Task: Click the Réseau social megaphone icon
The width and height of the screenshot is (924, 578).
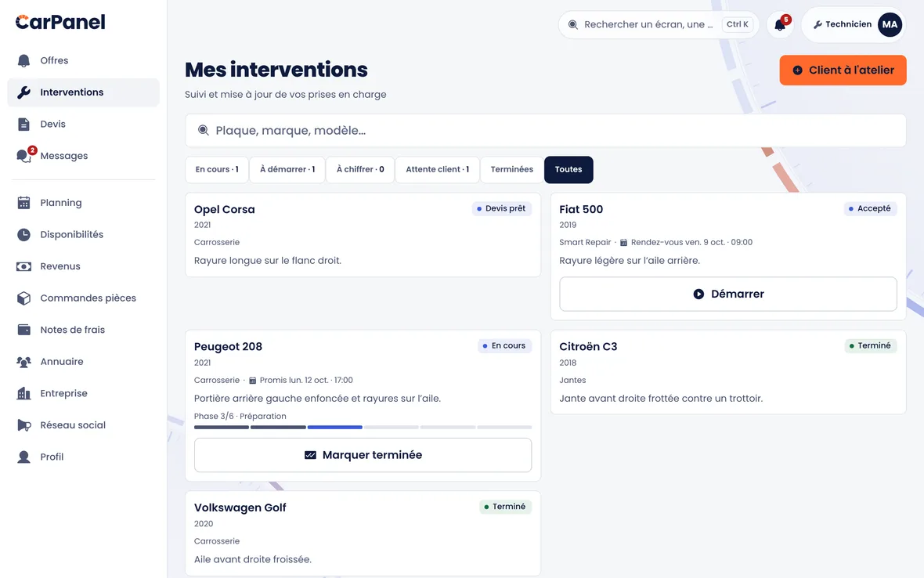Action: pyautogui.click(x=23, y=425)
